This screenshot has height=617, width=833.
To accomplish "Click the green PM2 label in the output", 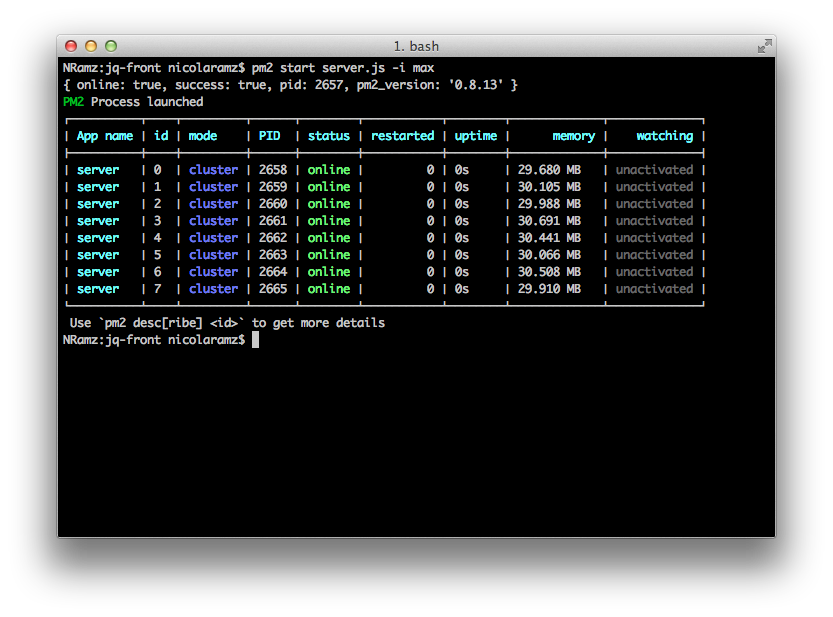I will pyautogui.click(x=73, y=102).
